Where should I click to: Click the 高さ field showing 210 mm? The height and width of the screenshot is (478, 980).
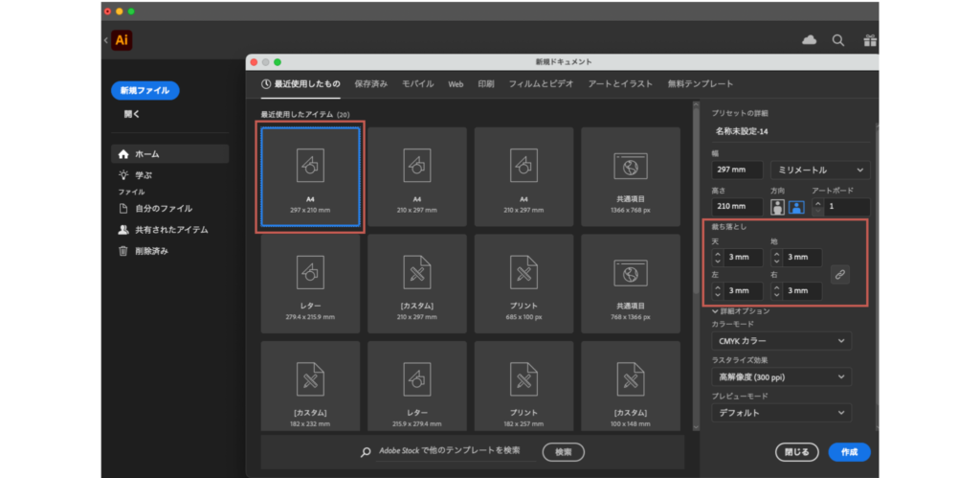pos(738,207)
